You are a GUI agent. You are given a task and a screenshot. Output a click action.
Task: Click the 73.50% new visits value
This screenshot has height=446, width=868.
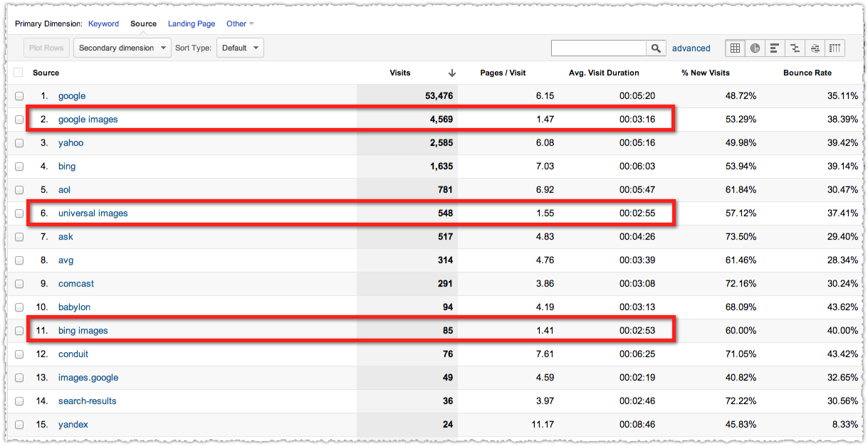(741, 237)
